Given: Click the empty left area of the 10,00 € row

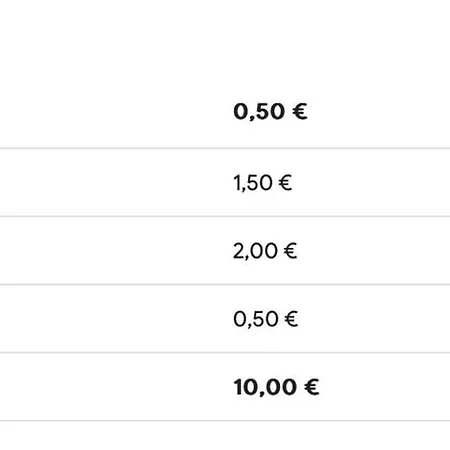Looking at the screenshot, I should [x=113, y=387].
